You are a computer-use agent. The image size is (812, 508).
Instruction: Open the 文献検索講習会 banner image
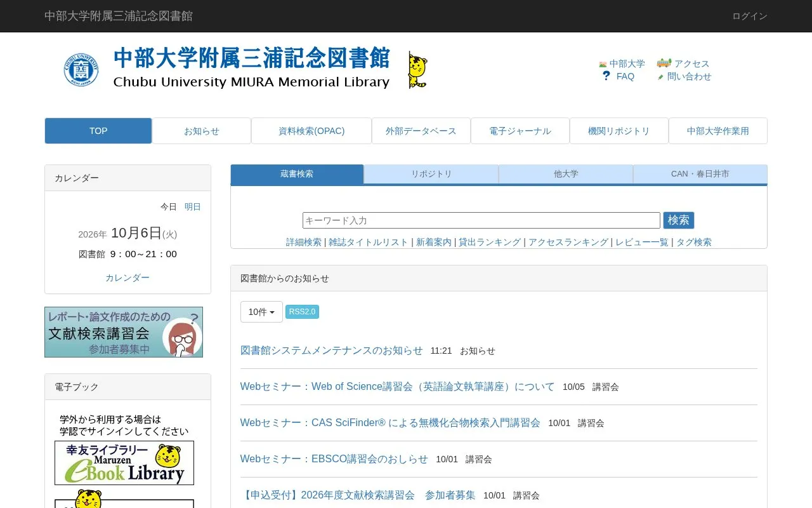pyautogui.click(x=124, y=332)
